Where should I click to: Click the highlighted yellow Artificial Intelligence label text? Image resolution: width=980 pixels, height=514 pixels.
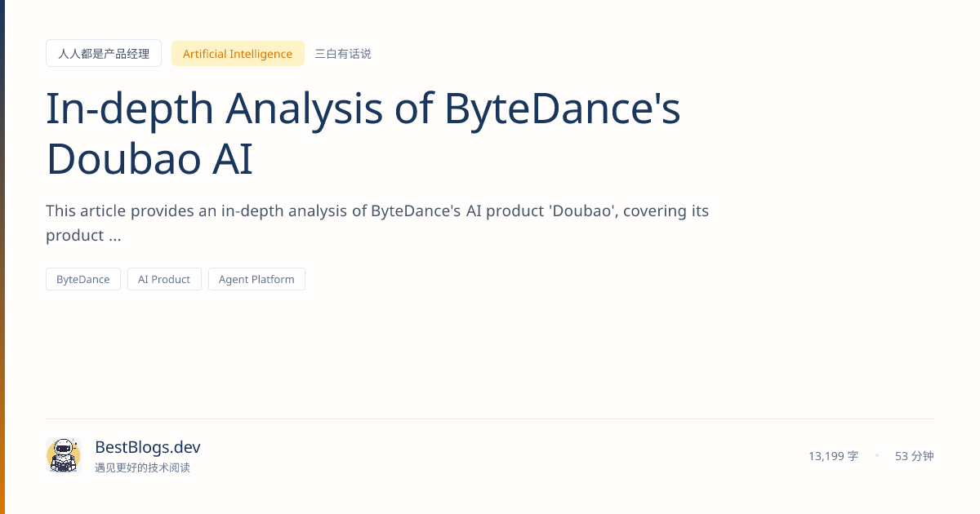[238, 53]
